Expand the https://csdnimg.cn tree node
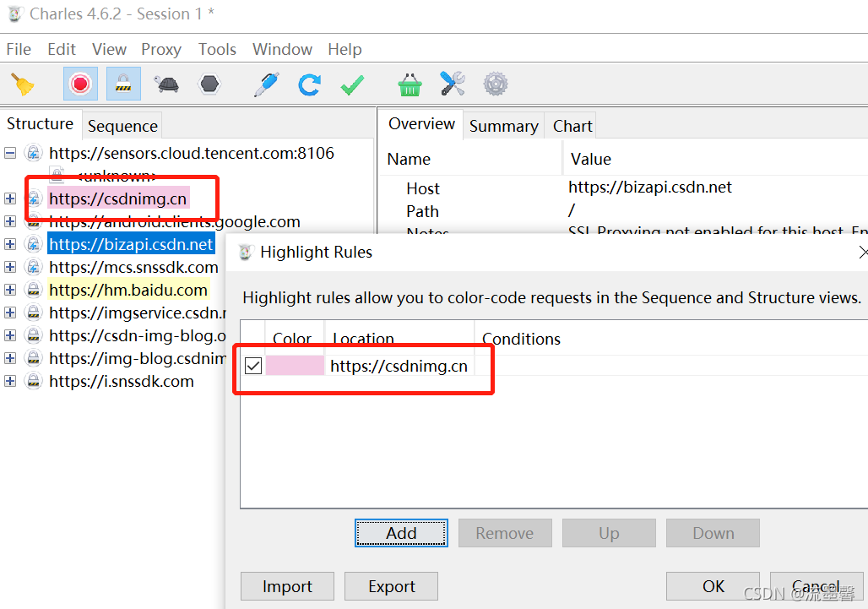 [10, 198]
